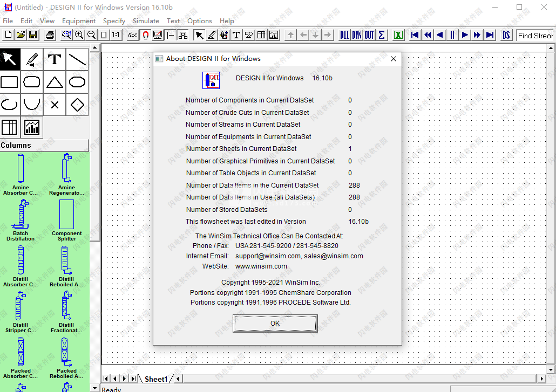Click the sigma summation toolbar icon
556x392 pixels.
click(x=382, y=35)
